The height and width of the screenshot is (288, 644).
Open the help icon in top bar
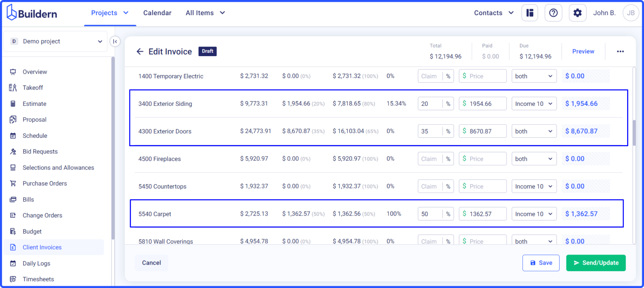pyautogui.click(x=553, y=13)
